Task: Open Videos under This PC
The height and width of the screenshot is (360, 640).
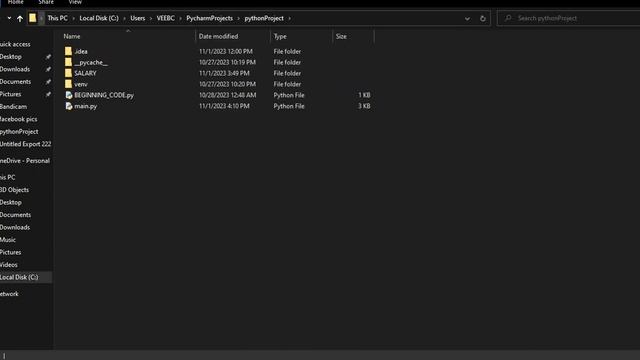Action: (x=9, y=264)
